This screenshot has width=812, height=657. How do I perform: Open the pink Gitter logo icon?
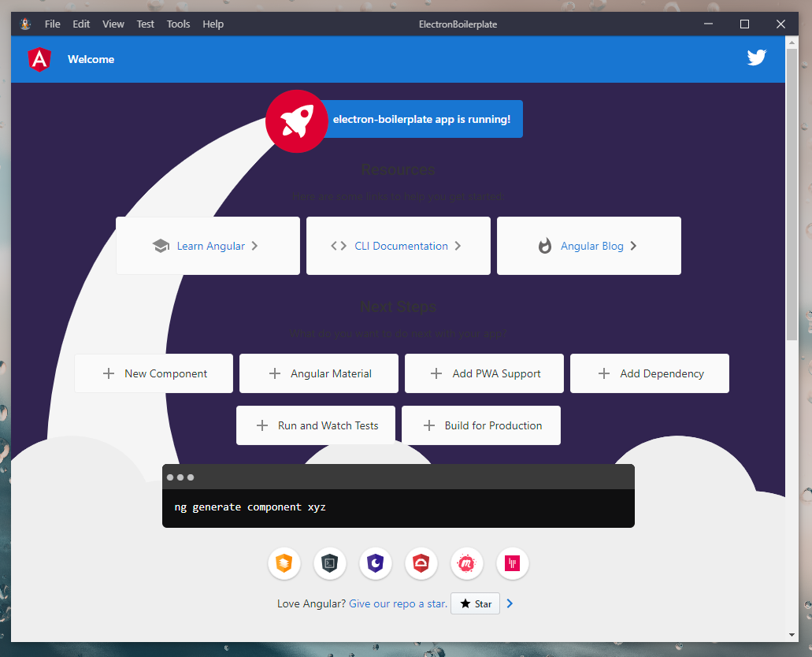point(512,563)
